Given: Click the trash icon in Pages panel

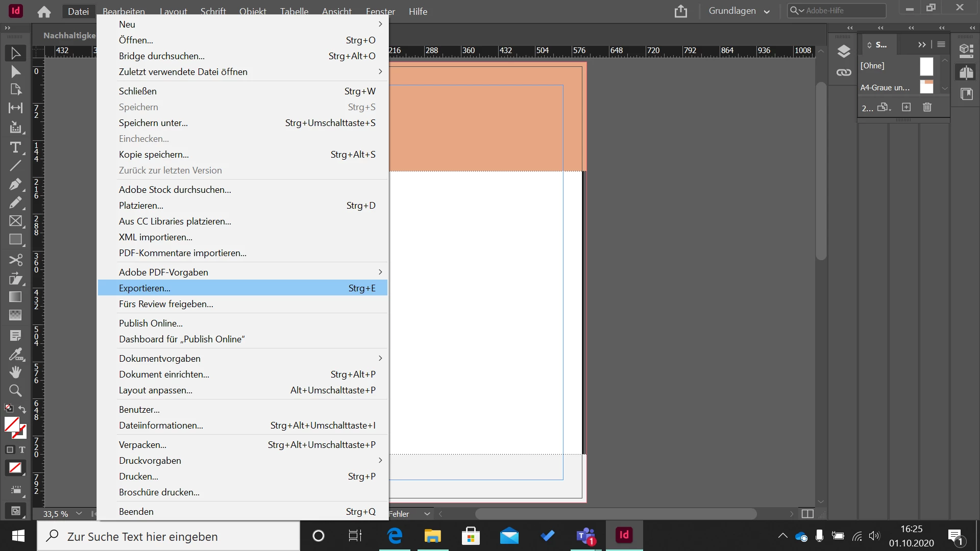Looking at the screenshot, I should [x=927, y=107].
